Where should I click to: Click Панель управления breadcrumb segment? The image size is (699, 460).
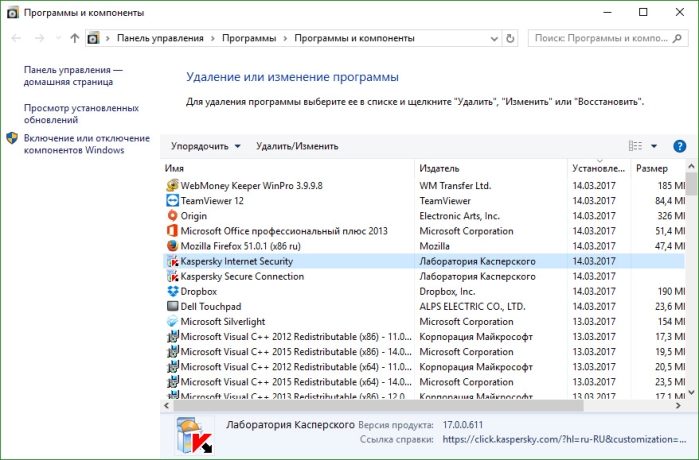pyautogui.click(x=160, y=38)
